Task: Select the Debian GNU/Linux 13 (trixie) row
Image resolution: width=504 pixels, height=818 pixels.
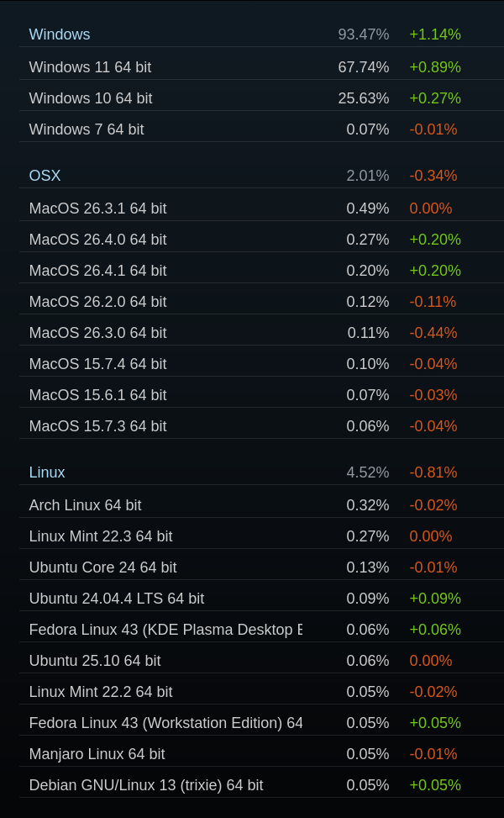Action: (x=261, y=785)
